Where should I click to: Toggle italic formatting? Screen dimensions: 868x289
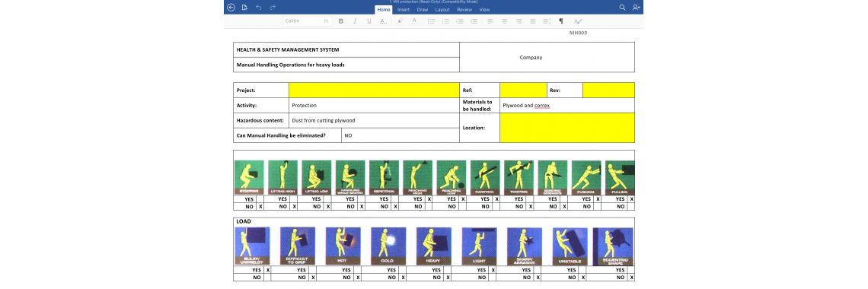click(355, 21)
